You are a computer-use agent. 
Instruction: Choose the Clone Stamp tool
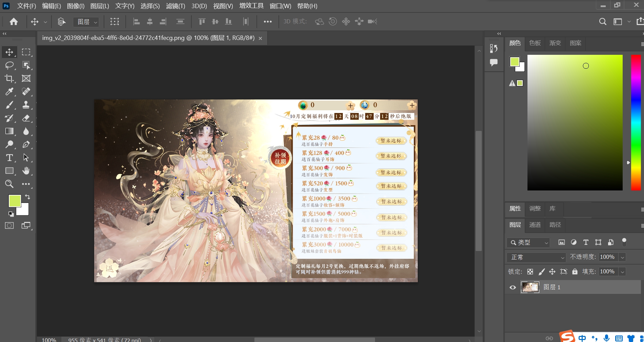click(x=26, y=105)
